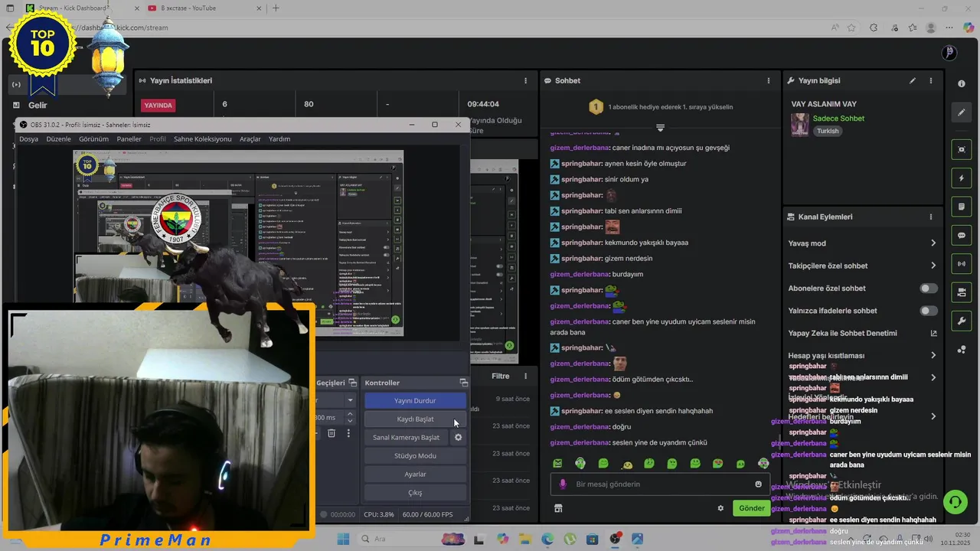Screen dimensions: 980x551
Task: Open OBS scene transition dropdown arrow
Action: pyautogui.click(x=350, y=400)
